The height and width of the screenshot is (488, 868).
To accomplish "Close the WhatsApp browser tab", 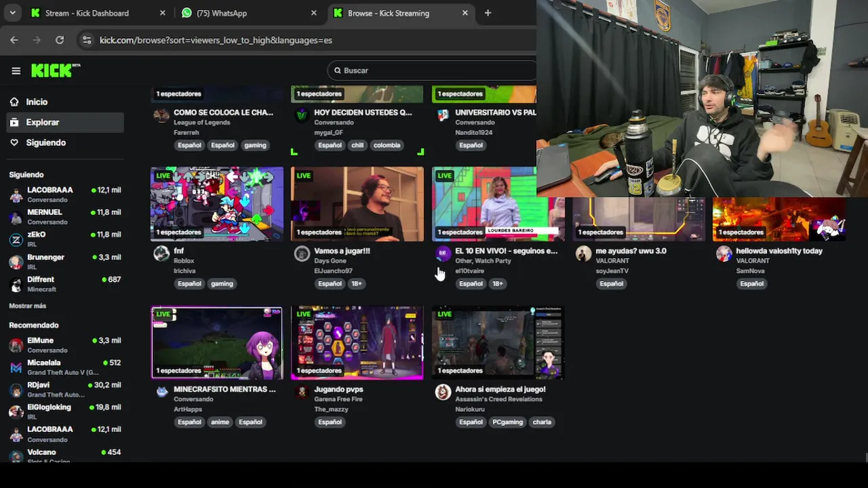I will (x=313, y=13).
